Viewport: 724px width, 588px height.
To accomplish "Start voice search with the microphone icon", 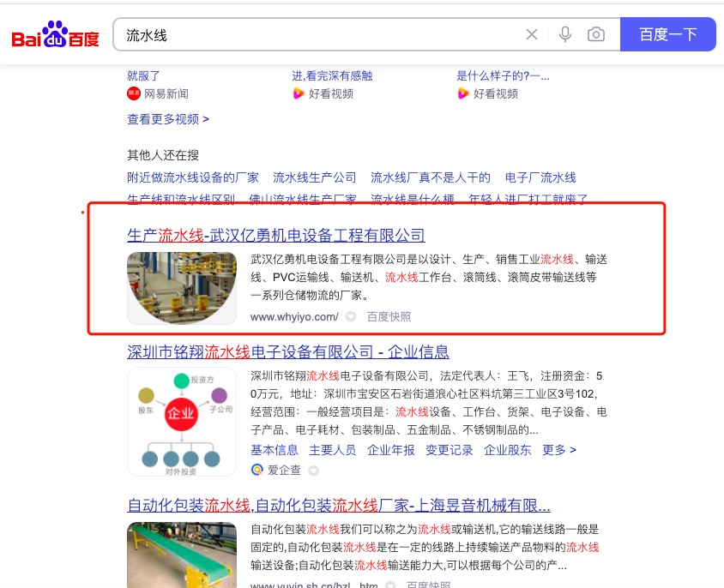I will (x=565, y=34).
